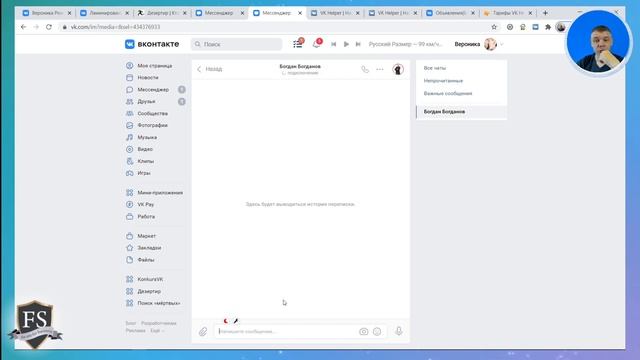Click the browser address bar
Screen dimensions: 640x360
[x=273, y=27]
